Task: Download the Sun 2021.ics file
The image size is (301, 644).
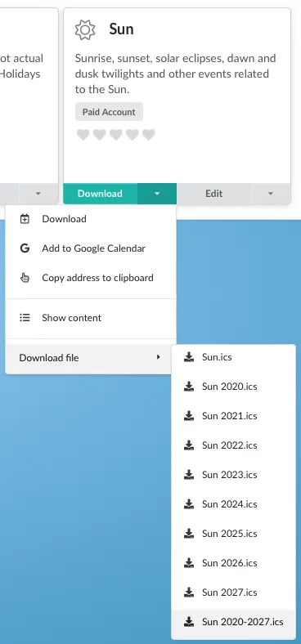Action: click(233, 416)
